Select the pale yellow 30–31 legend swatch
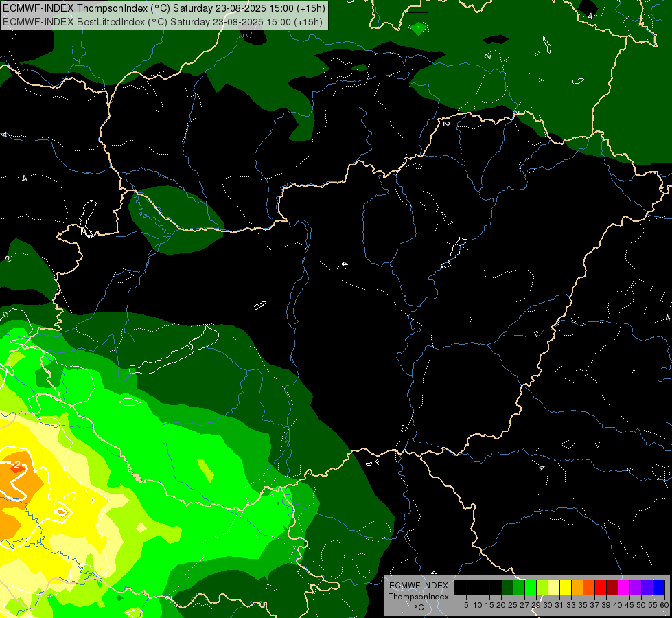The height and width of the screenshot is (618, 672). click(554, 587)
